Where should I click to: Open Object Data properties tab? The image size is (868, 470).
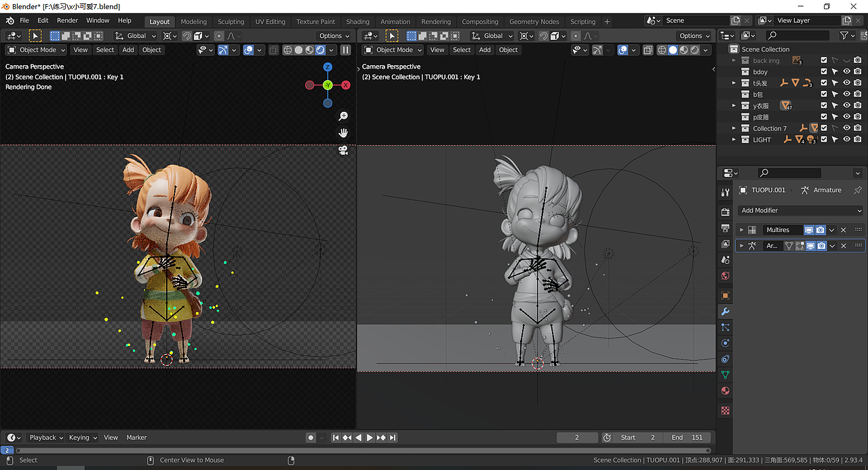coord(725,375)
